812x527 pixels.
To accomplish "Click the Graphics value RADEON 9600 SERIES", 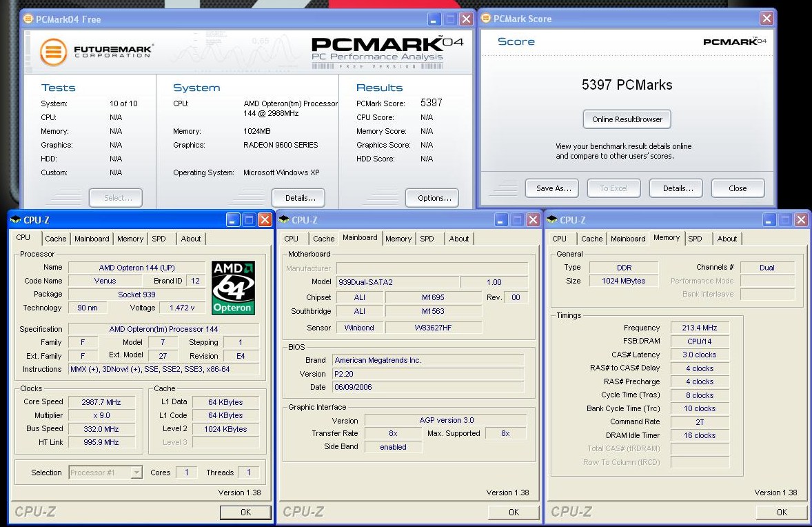I will tap(281, 145).
